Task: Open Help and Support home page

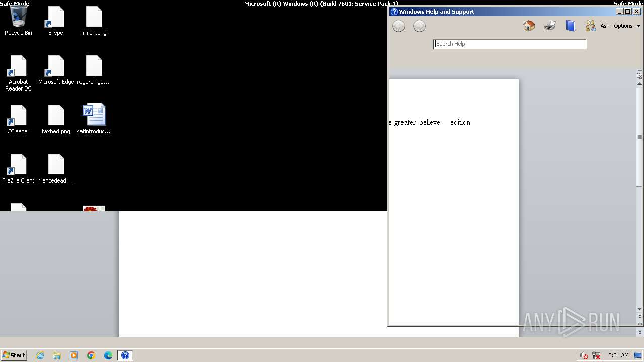Action: tap(529, 26)
